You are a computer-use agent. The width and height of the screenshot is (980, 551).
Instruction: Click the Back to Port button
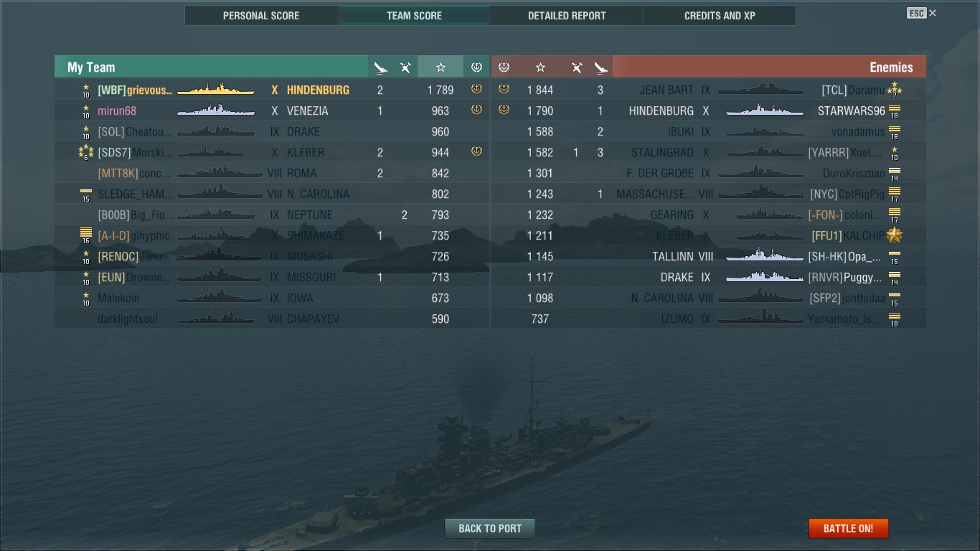tap(490, 528)
